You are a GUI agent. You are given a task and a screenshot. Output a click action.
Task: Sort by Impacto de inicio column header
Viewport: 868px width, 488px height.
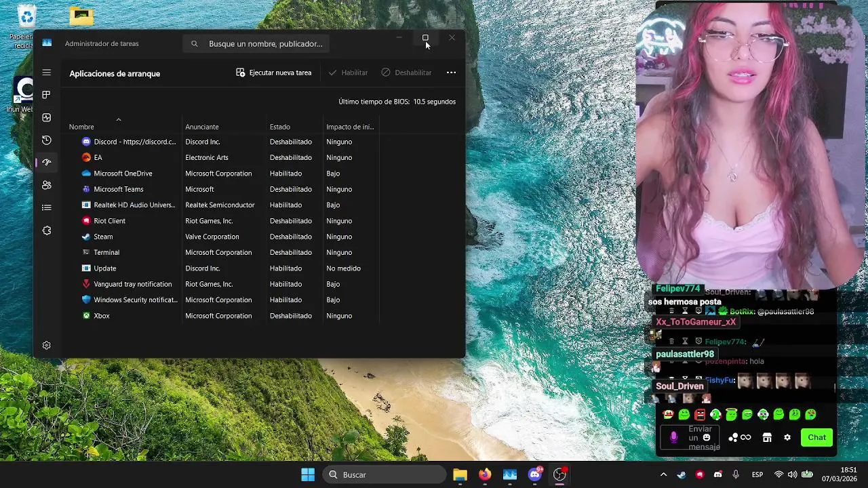tap(350, 127)
